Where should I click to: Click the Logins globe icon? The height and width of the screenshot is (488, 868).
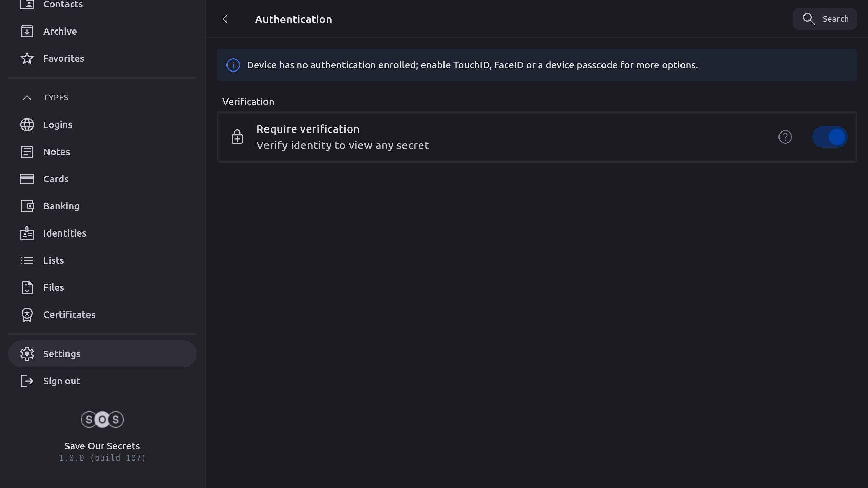point(27,125)
